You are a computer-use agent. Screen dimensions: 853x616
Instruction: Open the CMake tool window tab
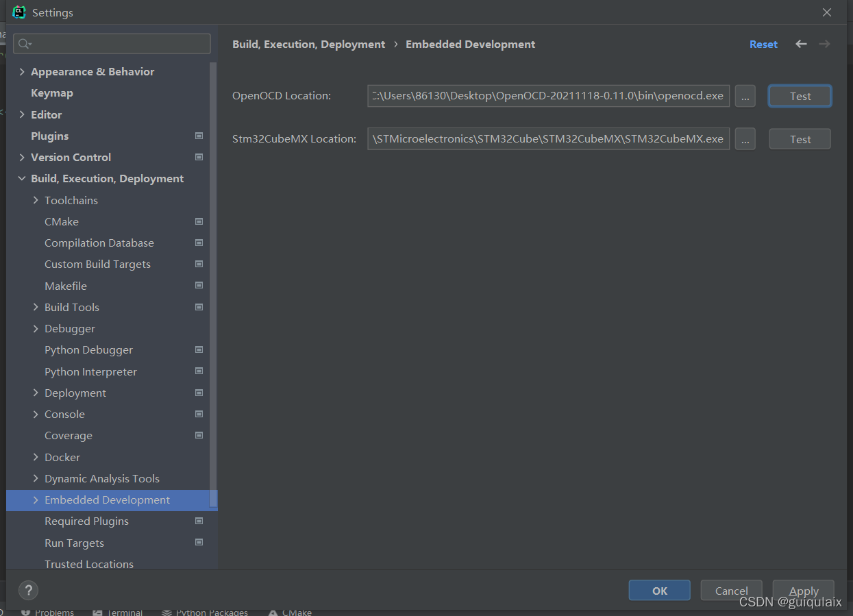pos(290,612)
